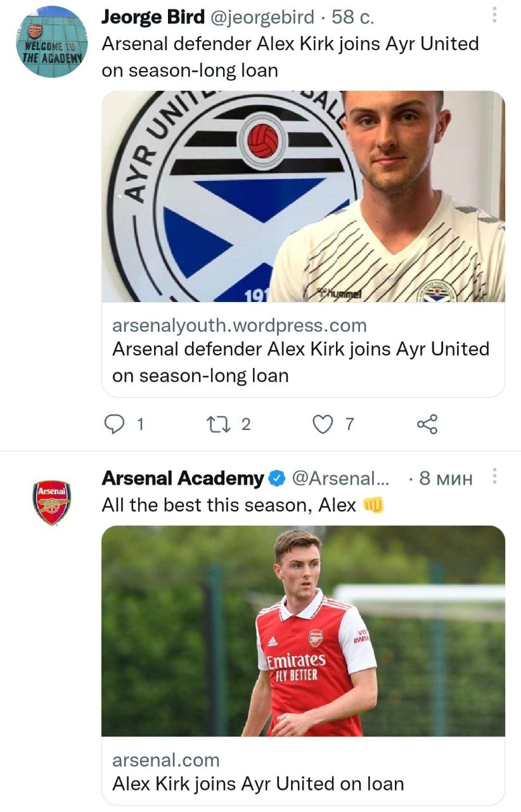Click the Arsenal Academy account name

click(183, 478)
